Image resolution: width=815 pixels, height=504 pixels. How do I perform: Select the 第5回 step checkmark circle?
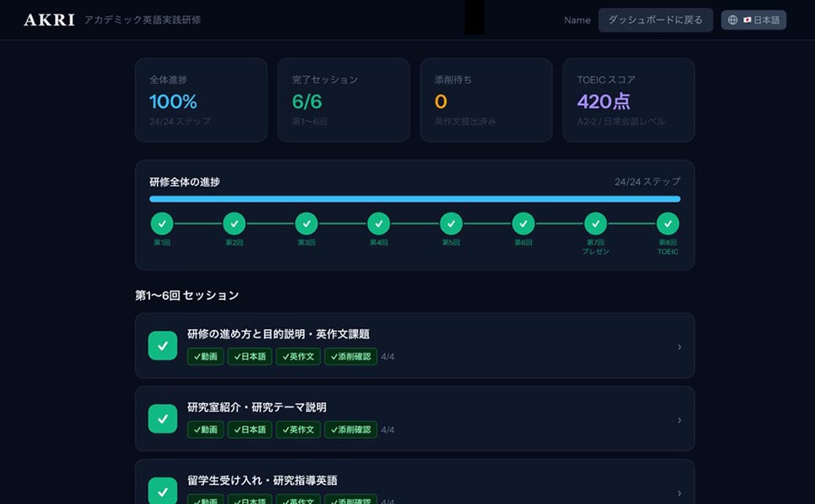tap(451, 223)
